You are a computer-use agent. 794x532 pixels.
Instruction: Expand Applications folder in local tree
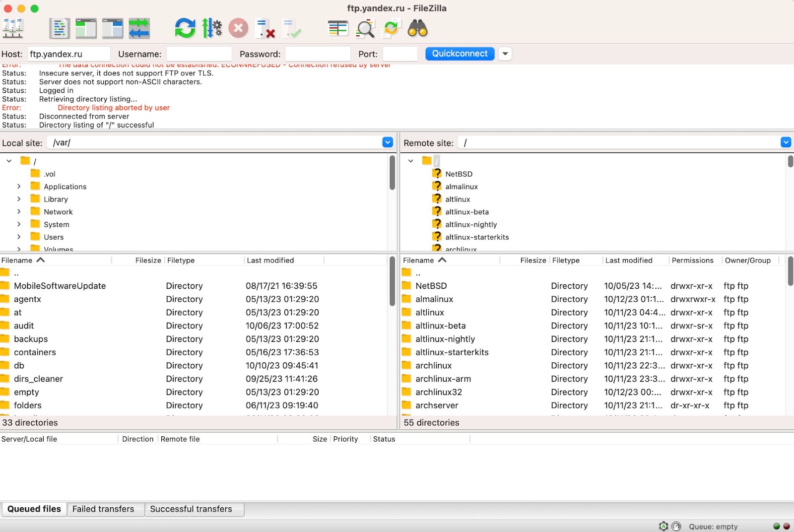point(19,186)
